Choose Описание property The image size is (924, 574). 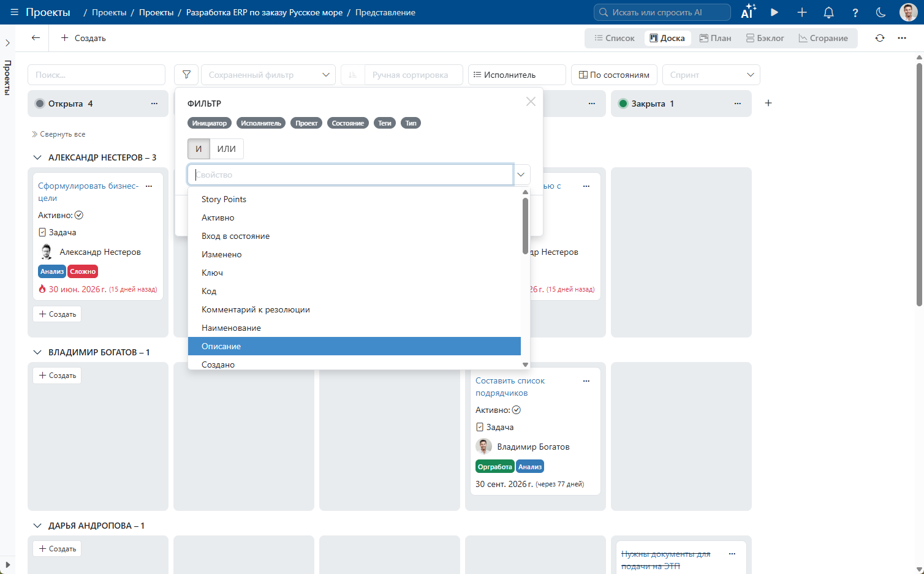[x=354, y=346]
